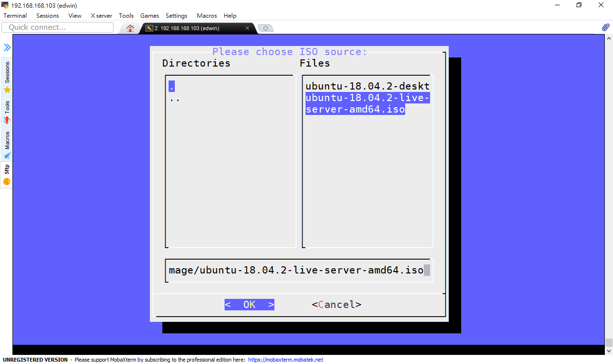Open the Sessions menu

pos(47,15)
